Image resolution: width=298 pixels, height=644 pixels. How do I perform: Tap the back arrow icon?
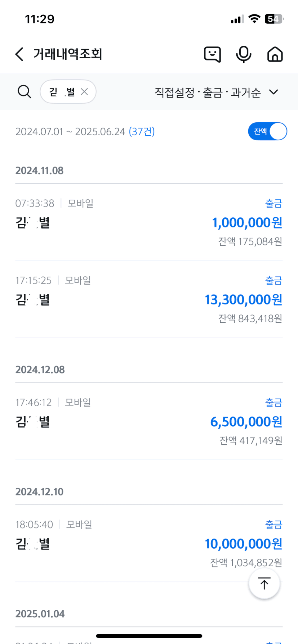tap(19, 54)
